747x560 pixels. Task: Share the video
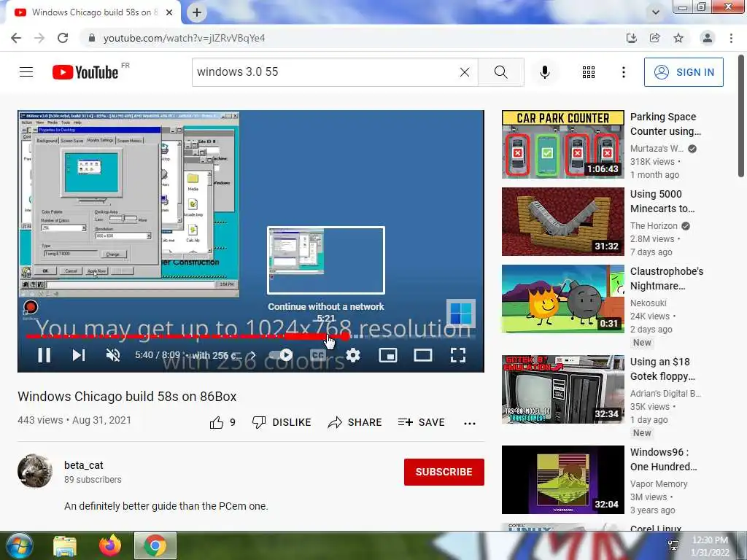(x=355, y=422)
